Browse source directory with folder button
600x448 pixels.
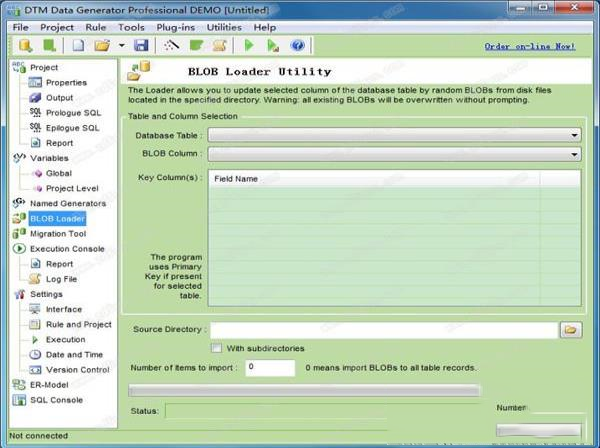(571, 330)
